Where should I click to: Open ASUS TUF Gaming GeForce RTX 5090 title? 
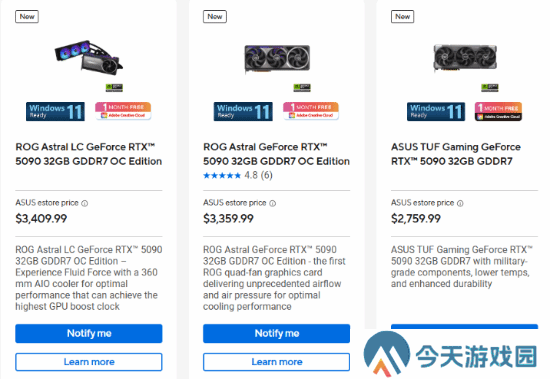click(x=456, y=154)
